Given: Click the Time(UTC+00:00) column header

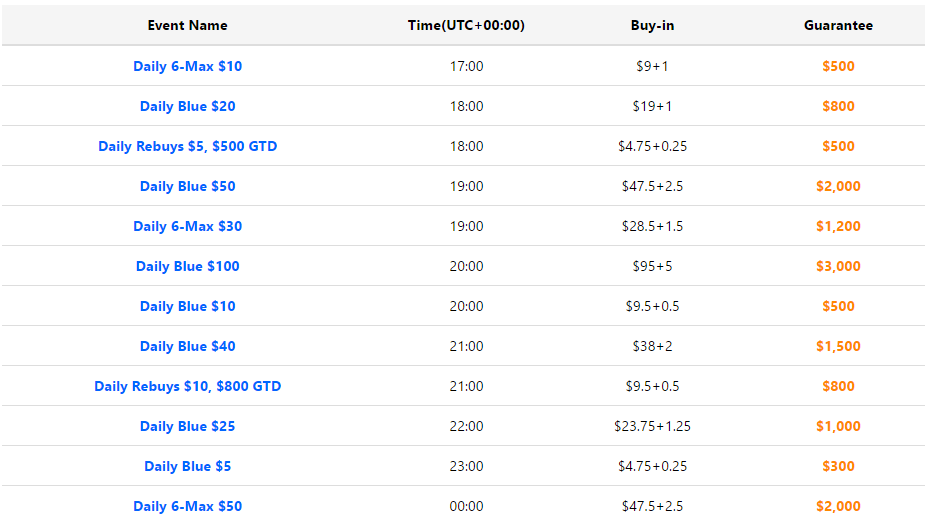Looking at the screenshot, I should point(466,25).
